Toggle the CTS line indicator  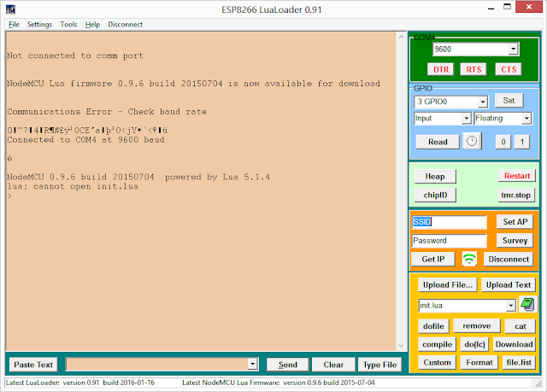(509, 69)
